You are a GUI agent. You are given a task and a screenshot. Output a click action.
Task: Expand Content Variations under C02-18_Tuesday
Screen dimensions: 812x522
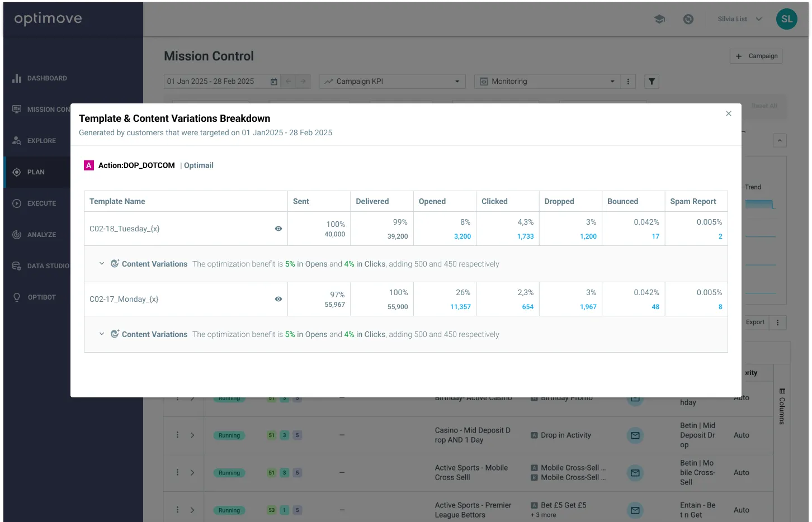coord(102,264)
